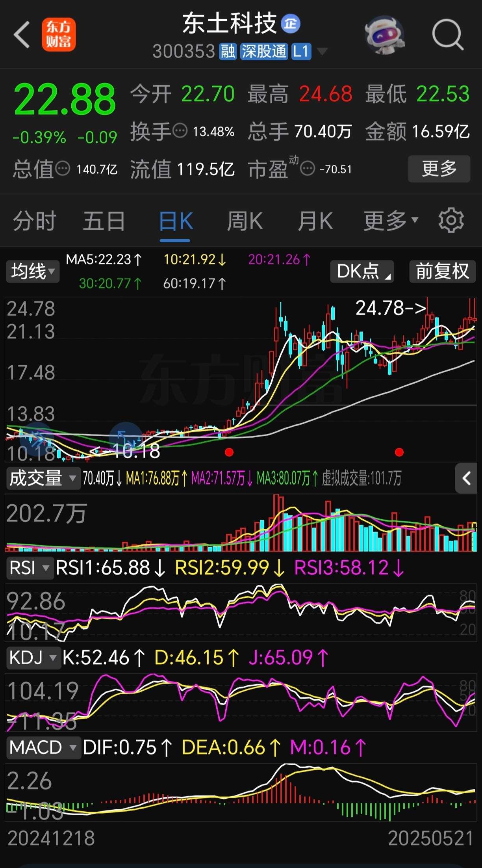
Task: Tap the info icon beside 换手
Action: click(180, 131)
